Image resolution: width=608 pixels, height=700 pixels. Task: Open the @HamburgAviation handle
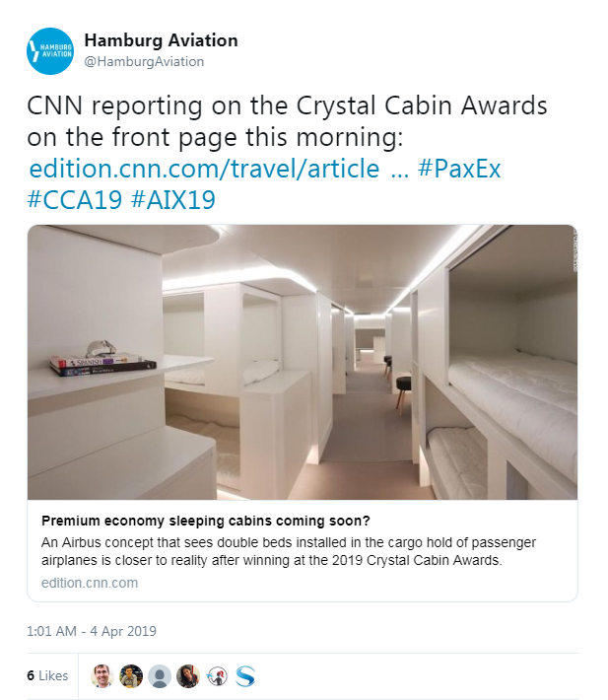coord(144,61)
